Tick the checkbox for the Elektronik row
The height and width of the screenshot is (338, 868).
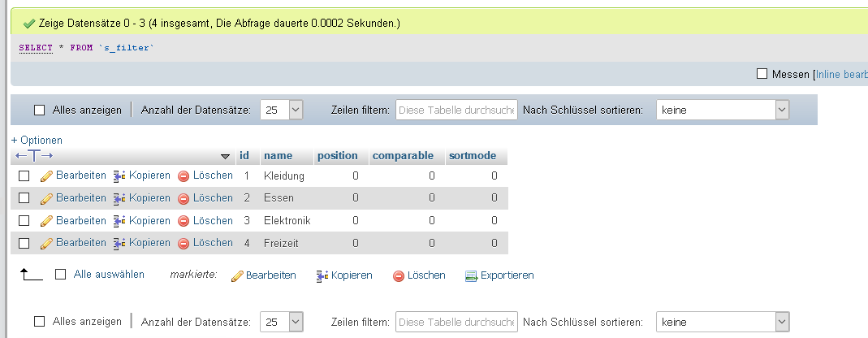[24, 220]
